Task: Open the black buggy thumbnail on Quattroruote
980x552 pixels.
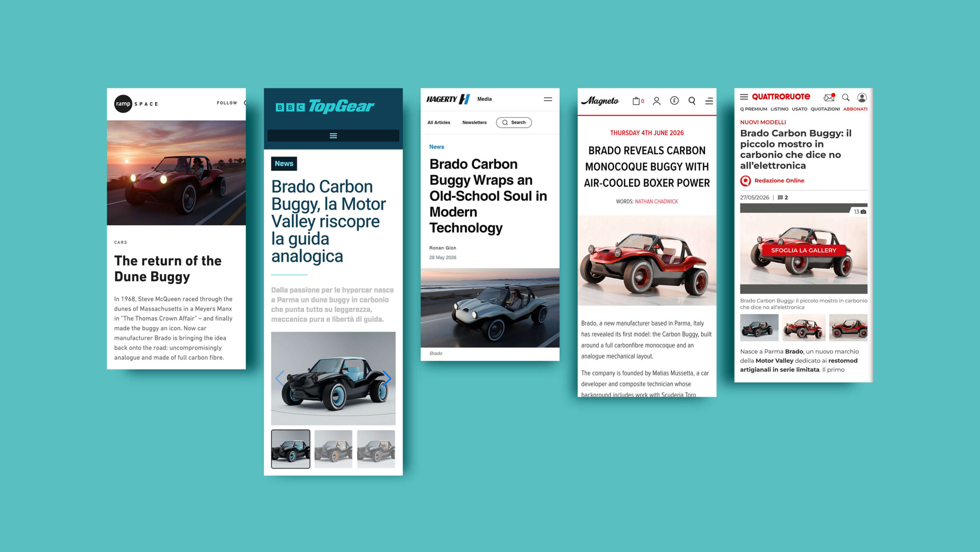Action: point(759,328)
